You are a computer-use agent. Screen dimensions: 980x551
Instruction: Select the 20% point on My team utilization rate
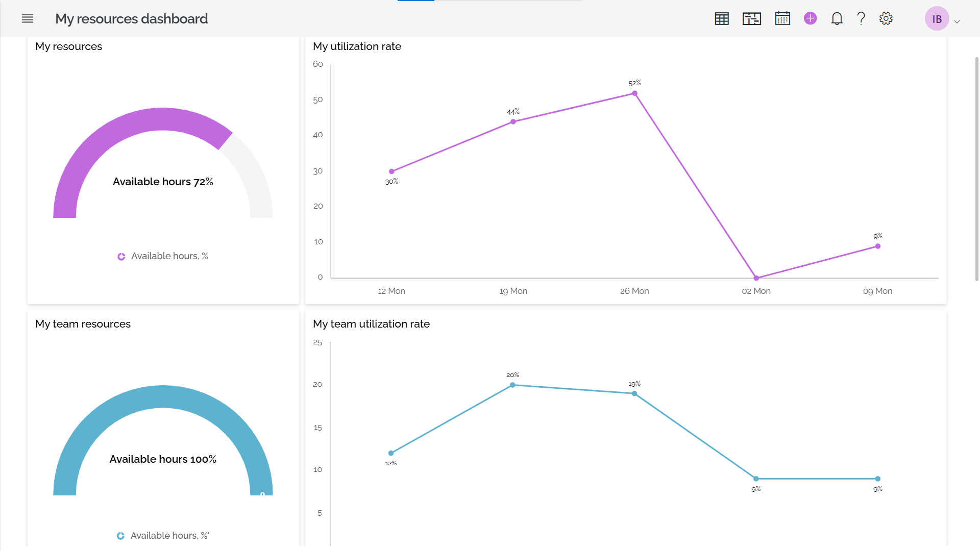(512, 385)
